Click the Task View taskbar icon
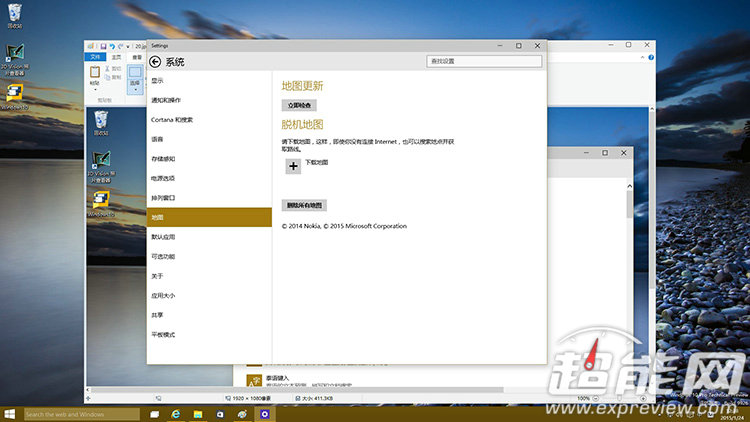Screen dimensions: 750x422 click(155, 413)
